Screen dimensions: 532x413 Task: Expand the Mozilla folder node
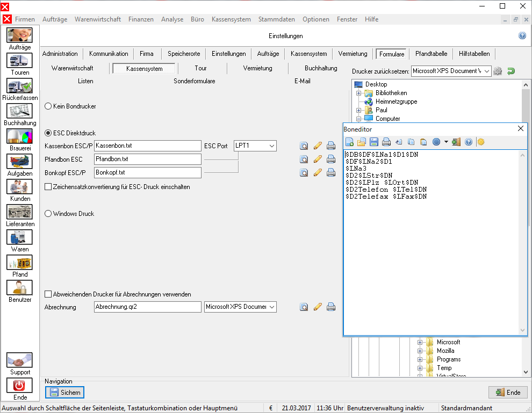coord(420,351)
